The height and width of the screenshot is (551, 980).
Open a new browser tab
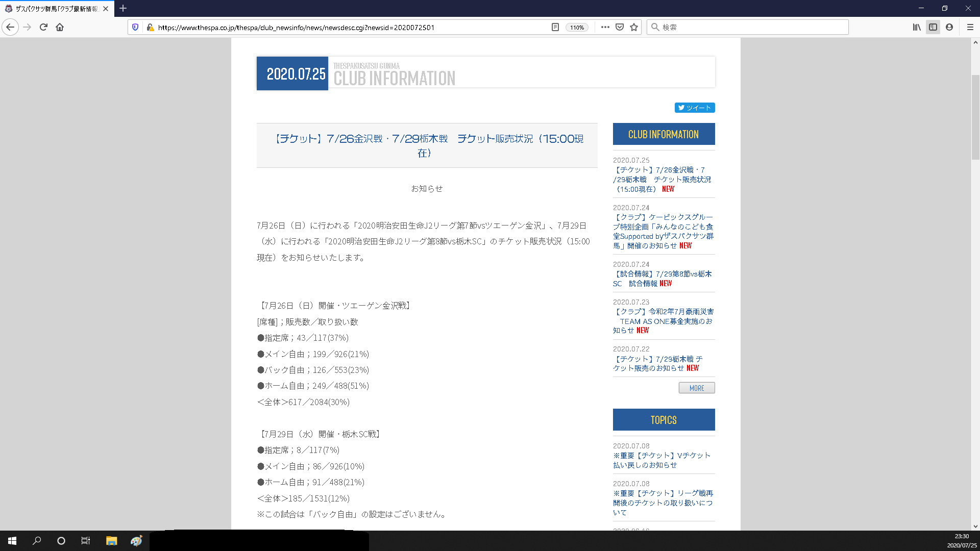coord(123,8)
